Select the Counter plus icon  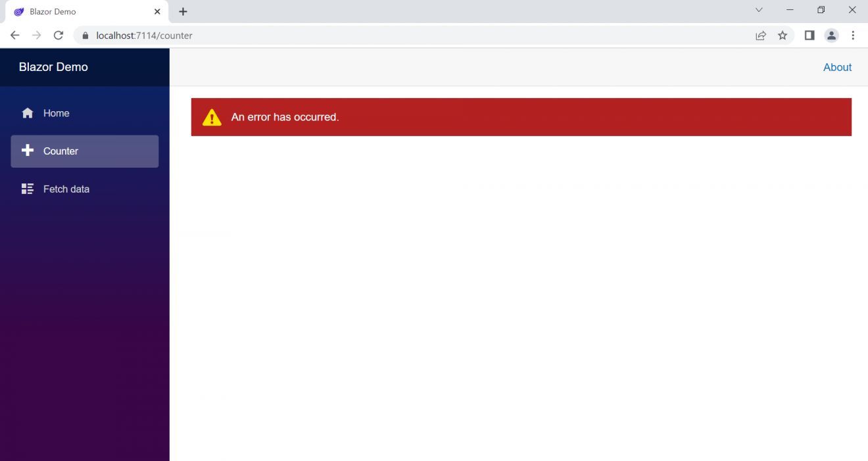[27, 151]
